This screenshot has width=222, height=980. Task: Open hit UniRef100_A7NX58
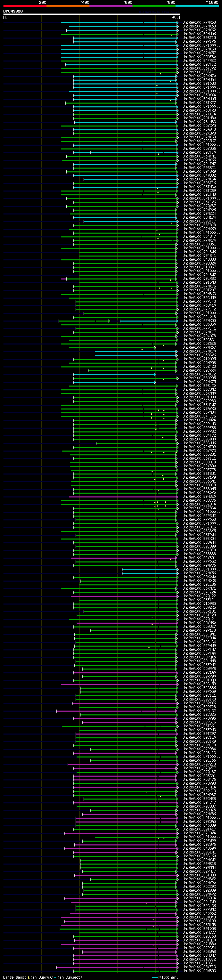click(x=199, y=23)
